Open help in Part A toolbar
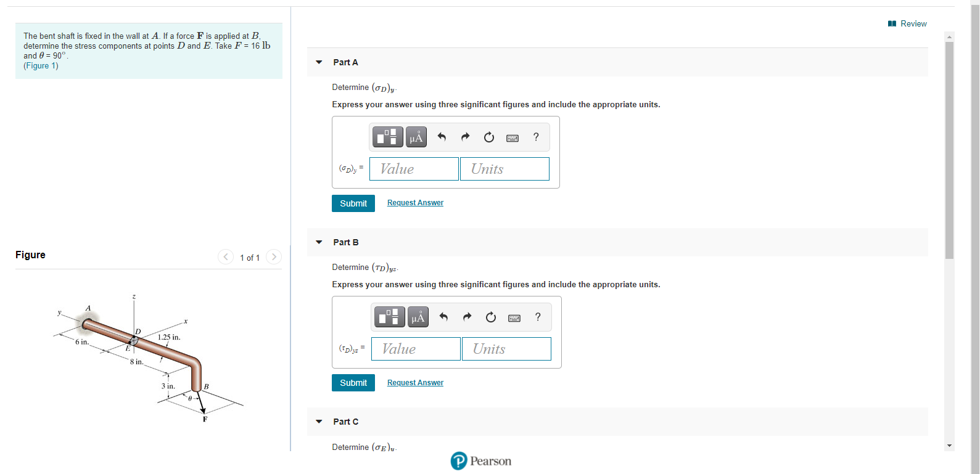Image resolution: width=980 pixels, height=474 pixels. (x=536, y=137)
